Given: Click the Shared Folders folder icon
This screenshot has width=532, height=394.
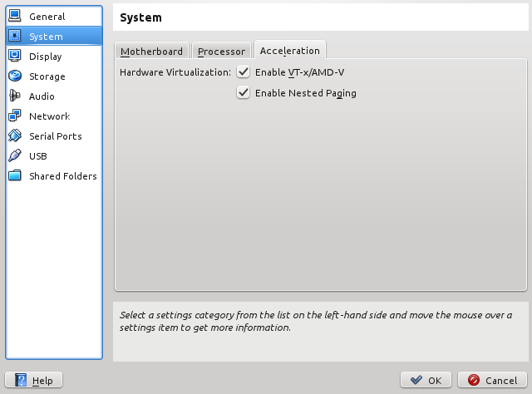Looking at the screenshot, I should [15, 175].
